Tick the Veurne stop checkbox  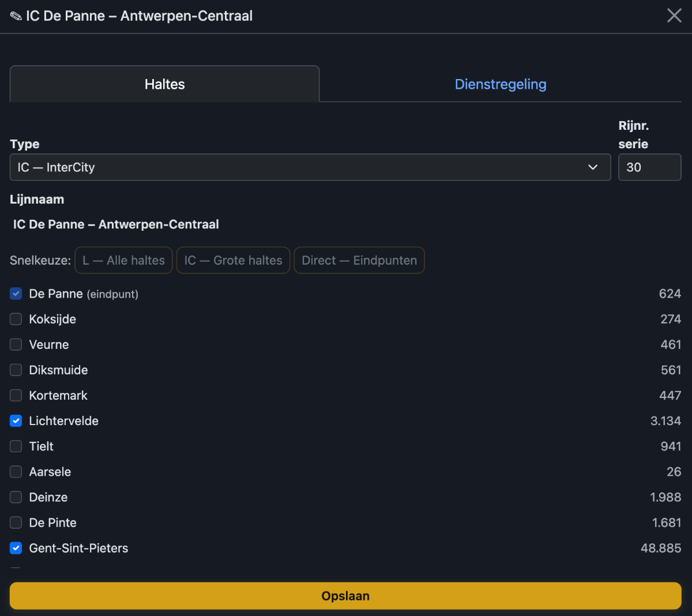(16, 344)
